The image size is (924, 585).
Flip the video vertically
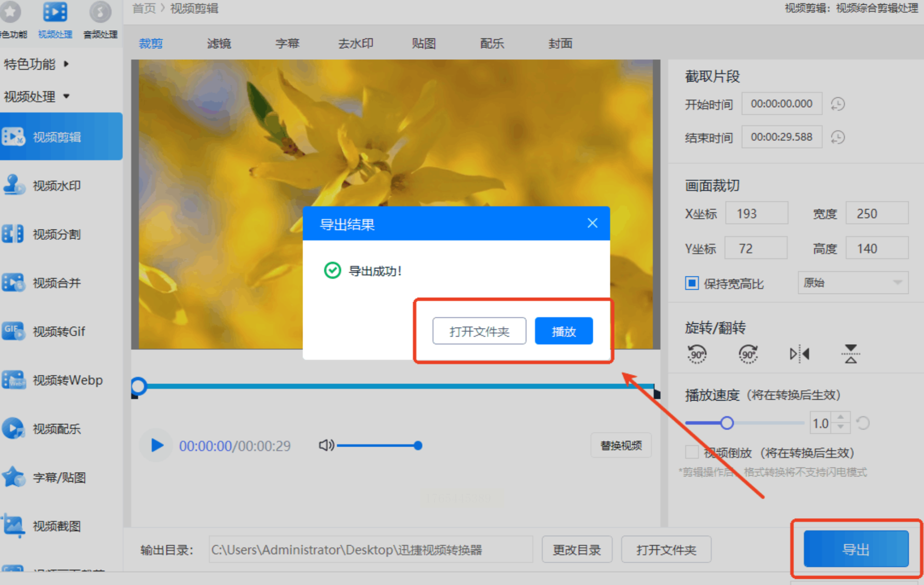[x=850, y=354]
